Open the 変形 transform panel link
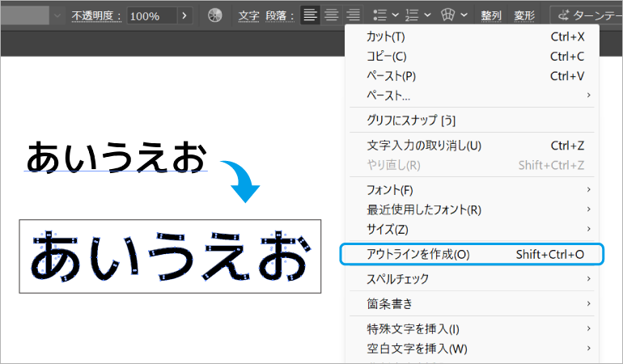623x364 pixels. click(x=524, y=16)
